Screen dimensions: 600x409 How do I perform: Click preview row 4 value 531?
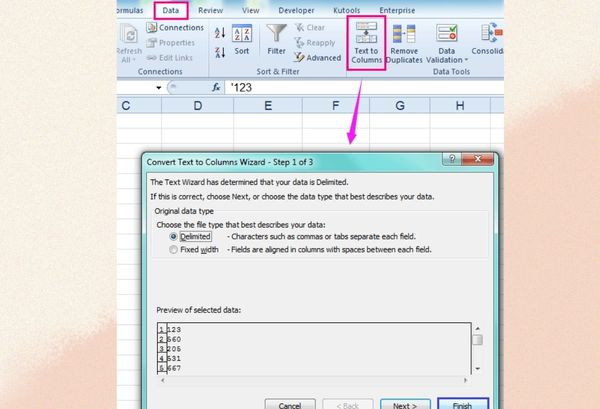pos(174,358)
